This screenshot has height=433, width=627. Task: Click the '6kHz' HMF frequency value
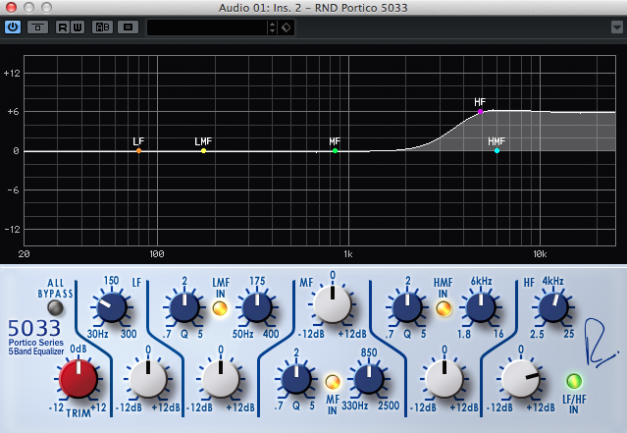pos(481,281)
